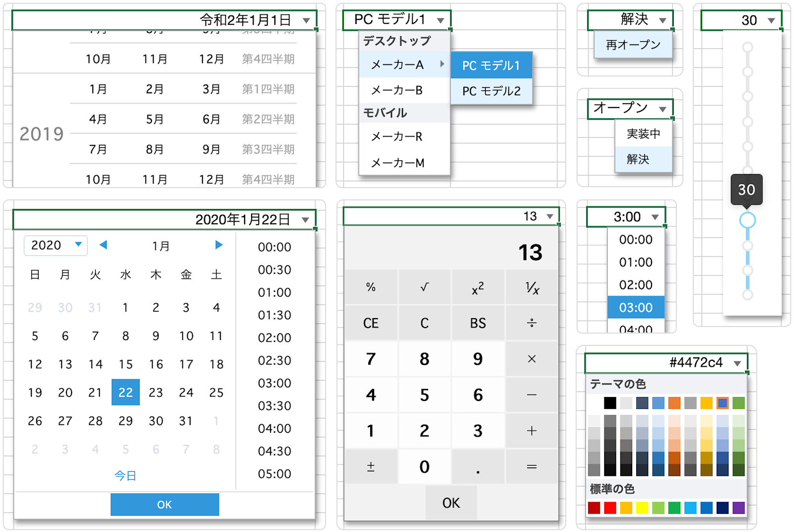Pick the yellow standard color swatch
Image resolution: width=794 pixels, height=532 pixels.
pyautogui.click(x=642, y=508)
